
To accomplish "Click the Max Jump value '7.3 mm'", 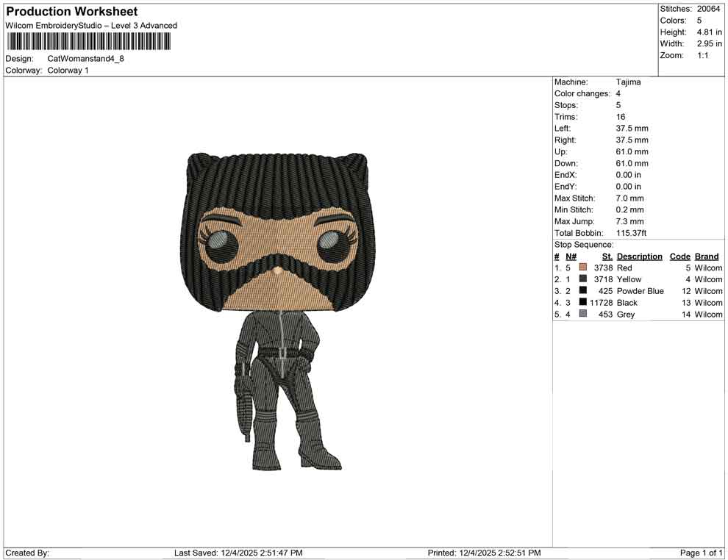I will (629, 221).
